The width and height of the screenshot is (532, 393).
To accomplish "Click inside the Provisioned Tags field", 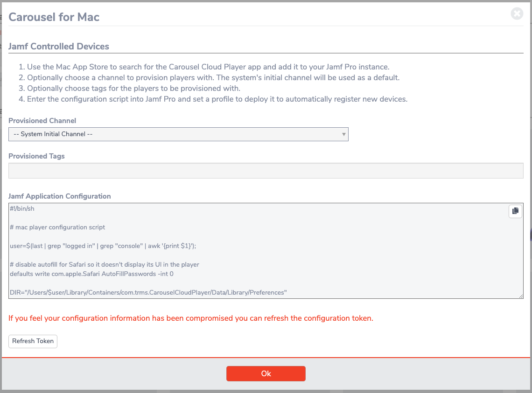I will click(x=266, y=171).
